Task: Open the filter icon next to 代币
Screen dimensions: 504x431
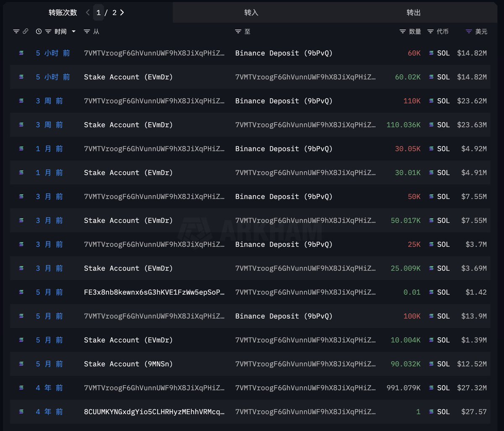Action: (x=430, y=31)
